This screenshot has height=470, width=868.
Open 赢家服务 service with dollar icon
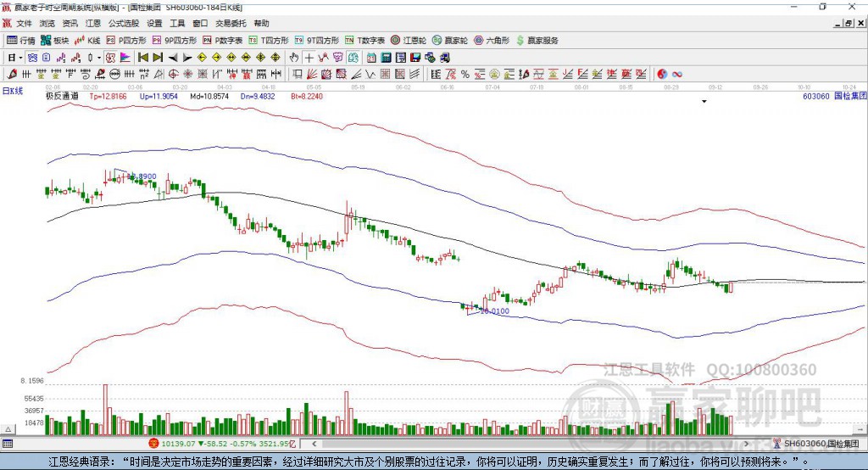tap(537, 41)
